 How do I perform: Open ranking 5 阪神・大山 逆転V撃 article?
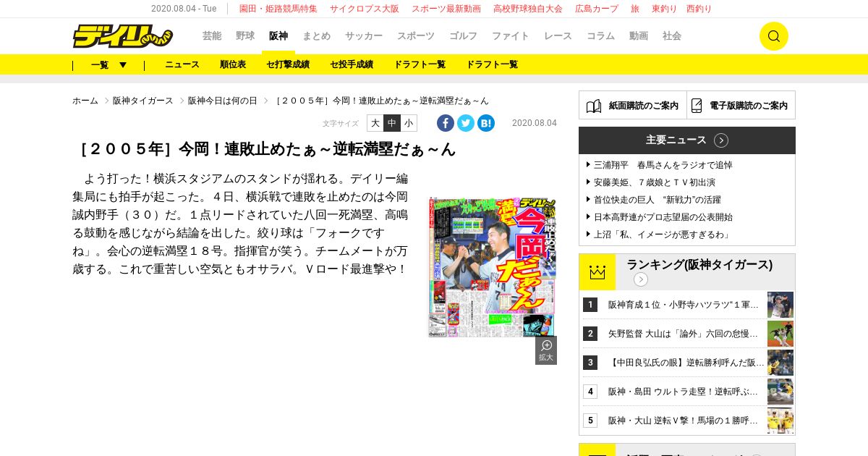(x=683, y=421)
